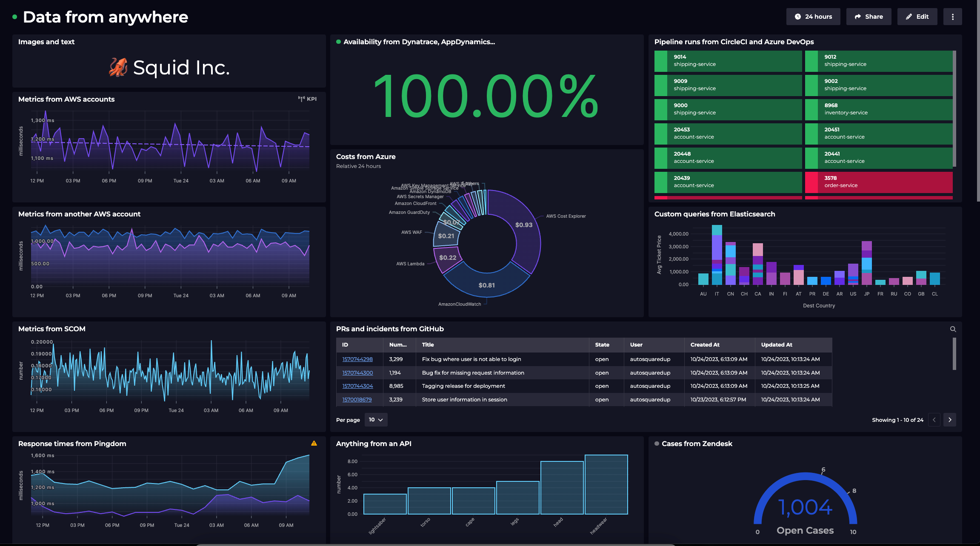
Task: Open pull request link 1570018679
Action: click(x=357, y=400)
